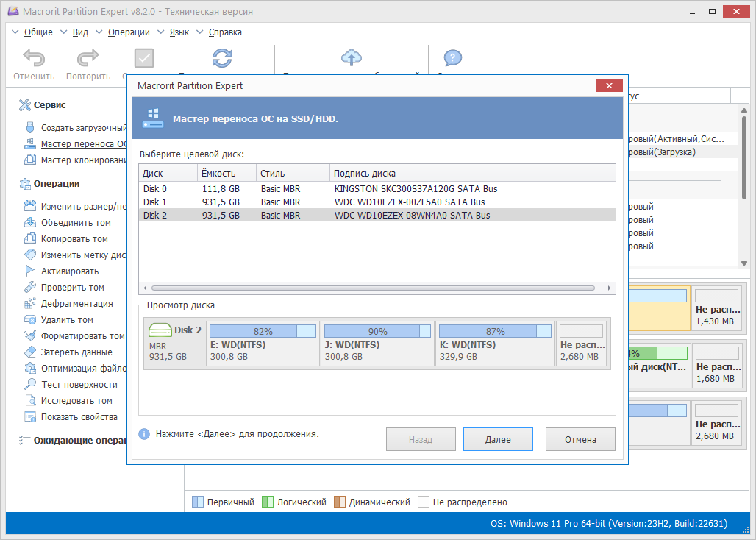Open the Справка menu
Image resolution: width=756 pixels, height=540 pixels.
[224, 32]
